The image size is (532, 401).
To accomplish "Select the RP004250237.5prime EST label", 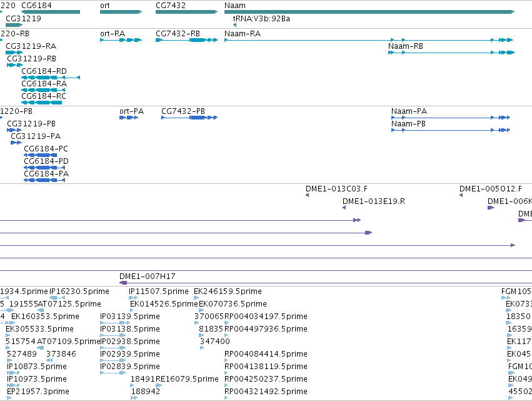I will (x=266, y=379).
